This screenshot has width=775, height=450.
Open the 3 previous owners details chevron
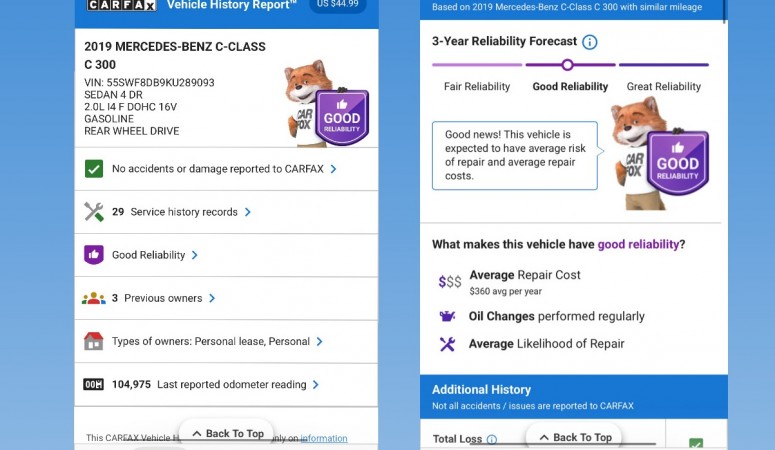coord(212,298)
